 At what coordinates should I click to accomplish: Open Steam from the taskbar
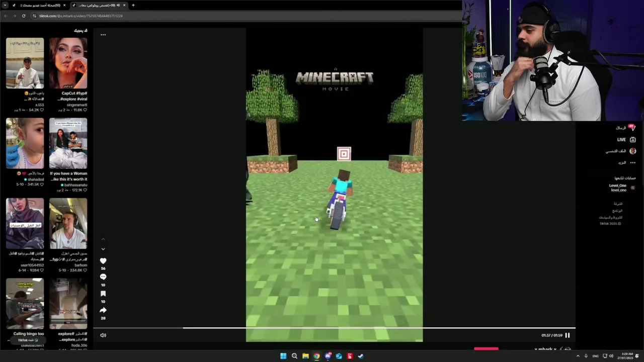(x=361, y=356)
